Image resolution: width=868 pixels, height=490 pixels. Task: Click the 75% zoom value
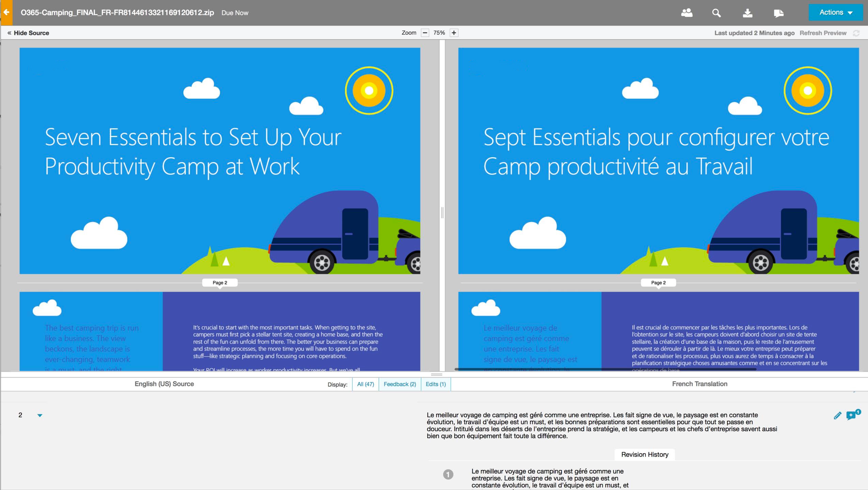(439, 33)
